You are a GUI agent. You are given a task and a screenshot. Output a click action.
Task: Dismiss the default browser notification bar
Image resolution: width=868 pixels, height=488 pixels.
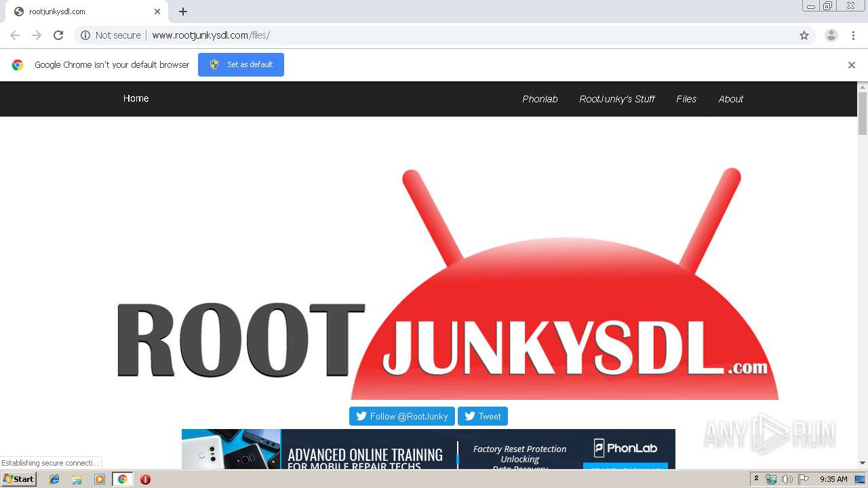(852, 65)
